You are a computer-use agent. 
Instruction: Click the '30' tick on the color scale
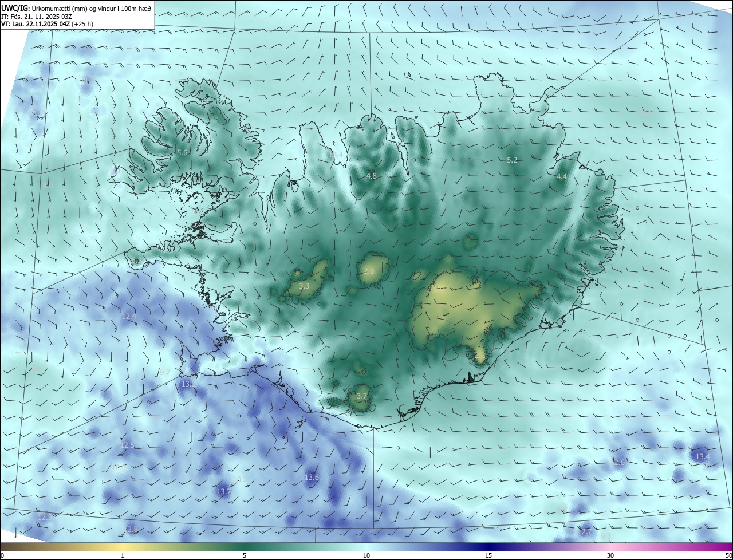click(x=610, y=555)
